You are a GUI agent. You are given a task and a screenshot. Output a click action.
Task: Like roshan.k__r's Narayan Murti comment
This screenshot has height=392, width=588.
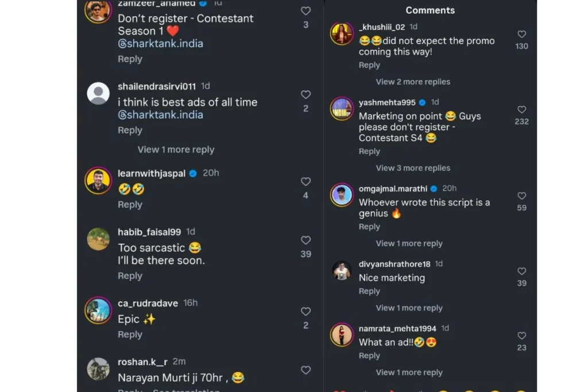[x=305, y=370]
